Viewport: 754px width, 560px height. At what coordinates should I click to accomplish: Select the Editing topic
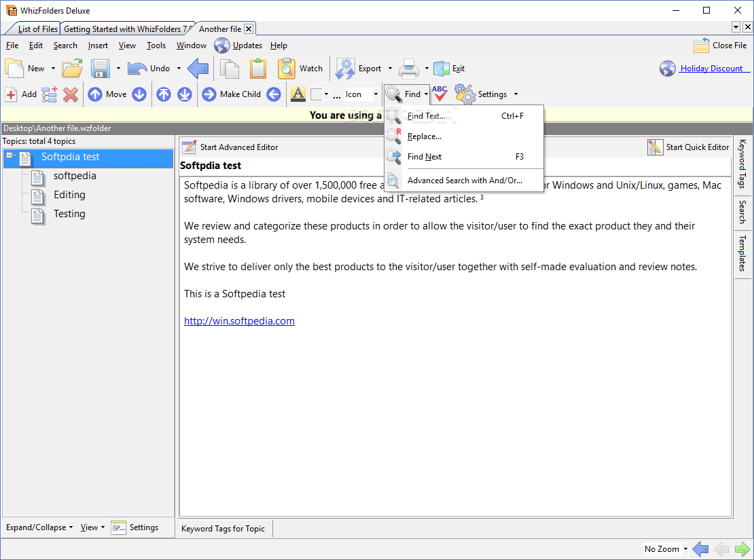70,195
